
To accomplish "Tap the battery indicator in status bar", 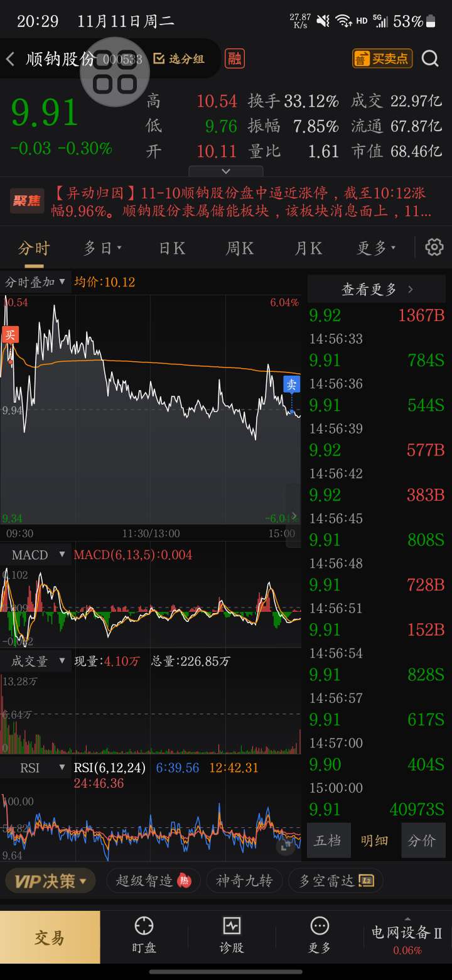I will (x=431, y=21).
